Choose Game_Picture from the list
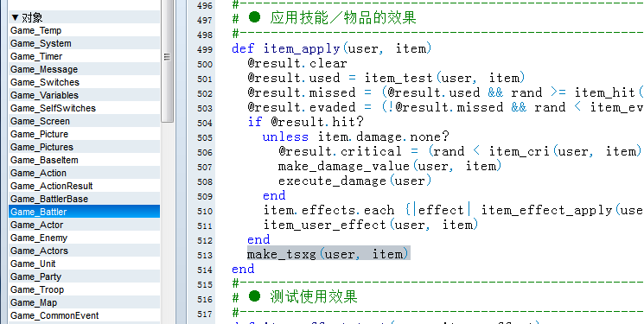Image resolution: width=644 pixels, height=324 pixels. 84,134
